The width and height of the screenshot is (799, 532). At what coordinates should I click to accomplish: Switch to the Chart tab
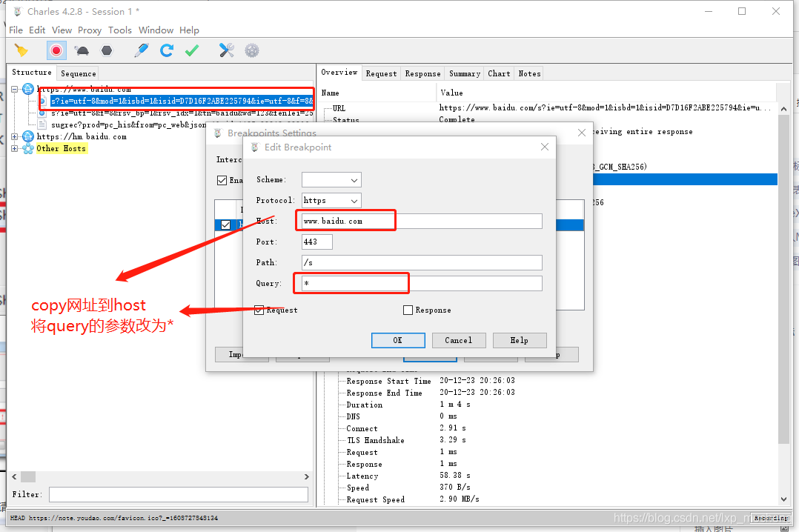[499, 73]
